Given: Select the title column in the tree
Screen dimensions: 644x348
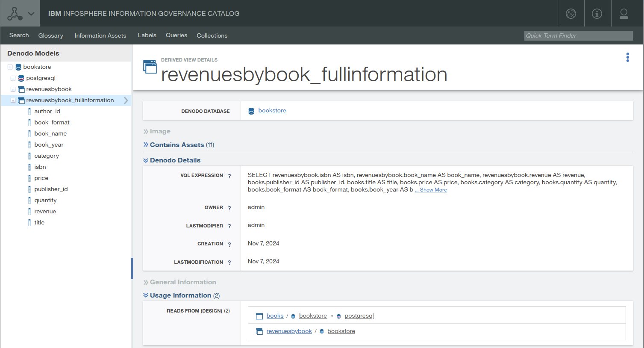Looking at the screenshot, I should click(39, 223).
